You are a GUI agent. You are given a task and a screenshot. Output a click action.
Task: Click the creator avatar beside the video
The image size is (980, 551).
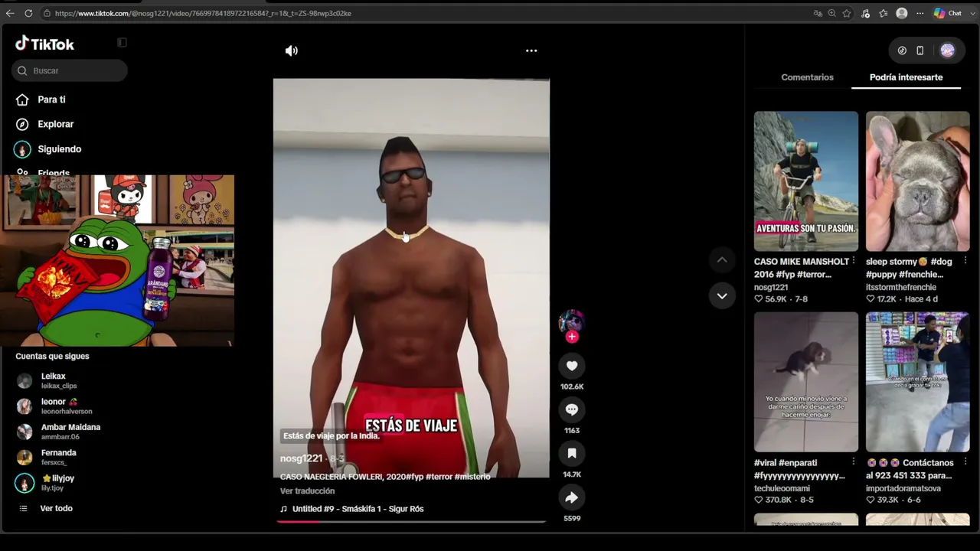click(571, 321)
